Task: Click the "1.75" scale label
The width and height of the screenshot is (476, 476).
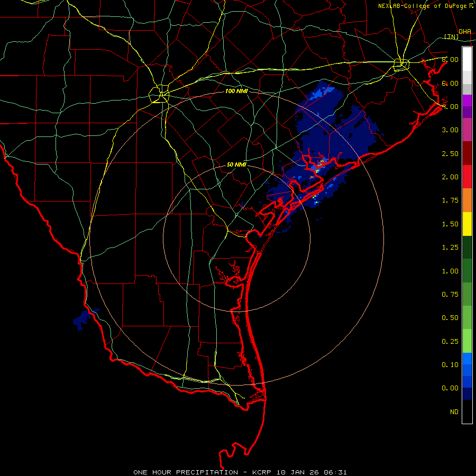Action: click(450, 200)
